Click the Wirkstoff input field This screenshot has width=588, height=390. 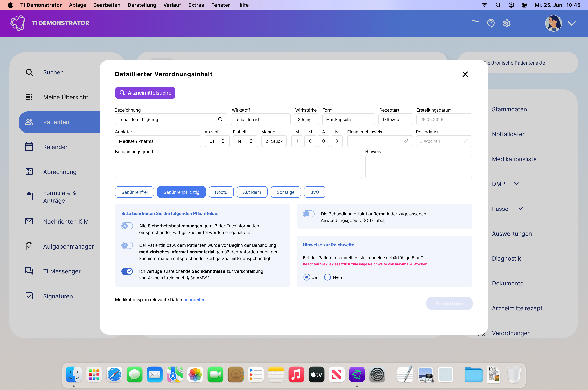coord(261,119)
